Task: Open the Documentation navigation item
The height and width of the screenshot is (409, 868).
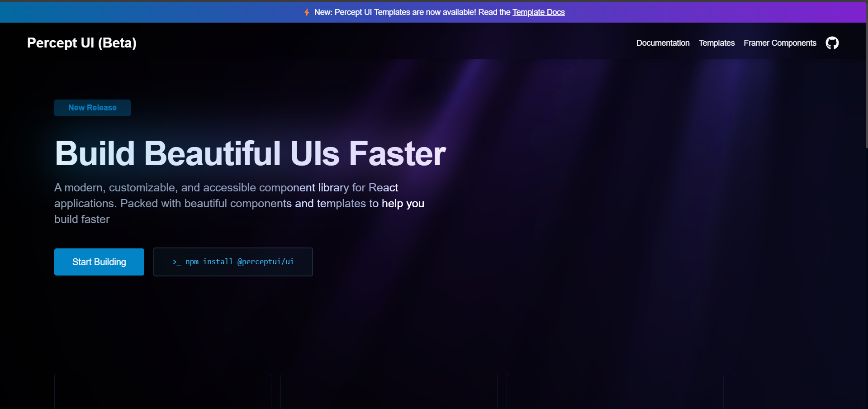Action: pyautogui.click(x=663, y=43)
